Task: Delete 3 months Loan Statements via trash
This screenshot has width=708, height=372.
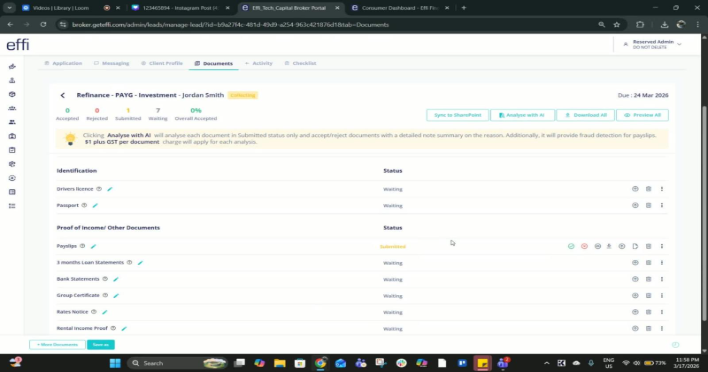Action: 648,263
